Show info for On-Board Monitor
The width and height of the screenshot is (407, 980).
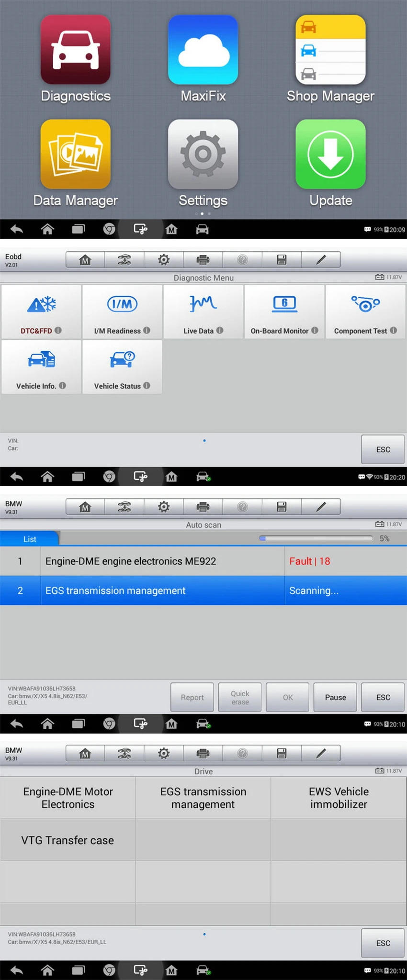[315, 330]
